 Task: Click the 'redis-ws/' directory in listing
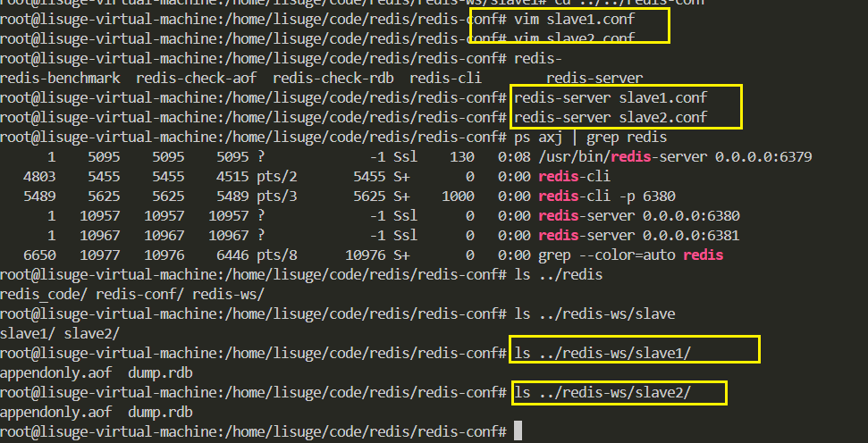[x=228, y=295]
